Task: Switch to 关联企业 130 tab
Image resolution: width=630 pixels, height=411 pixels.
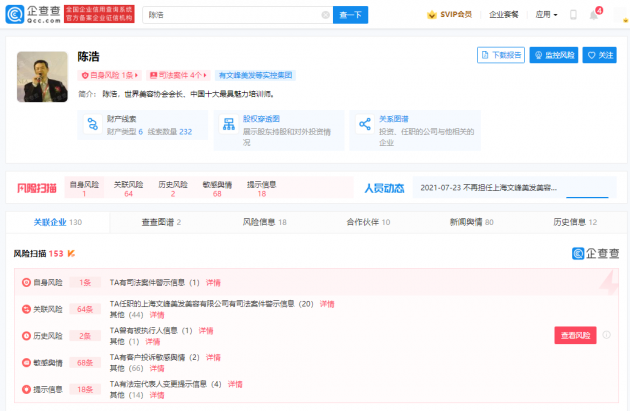Action: 58,222
